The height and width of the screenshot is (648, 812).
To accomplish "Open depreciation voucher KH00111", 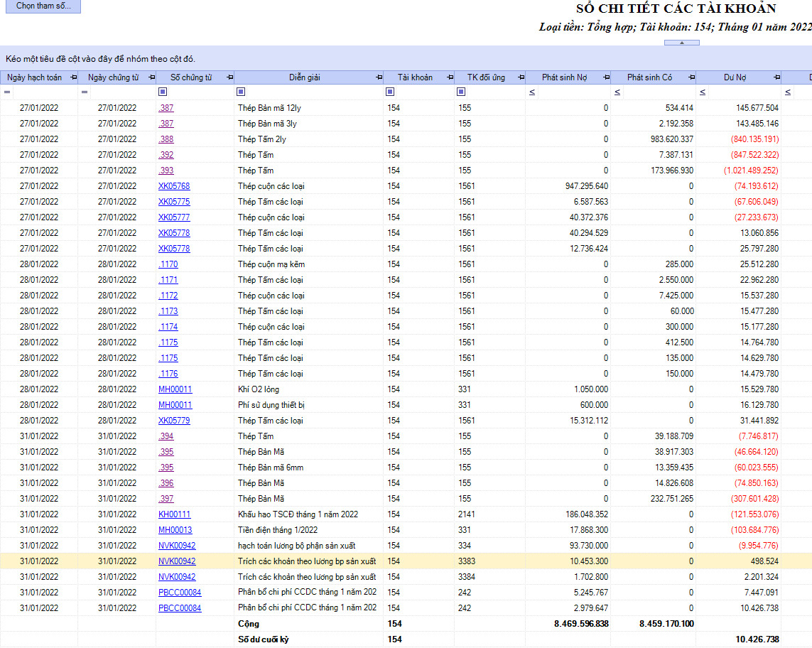I will (x=175, y=514).
